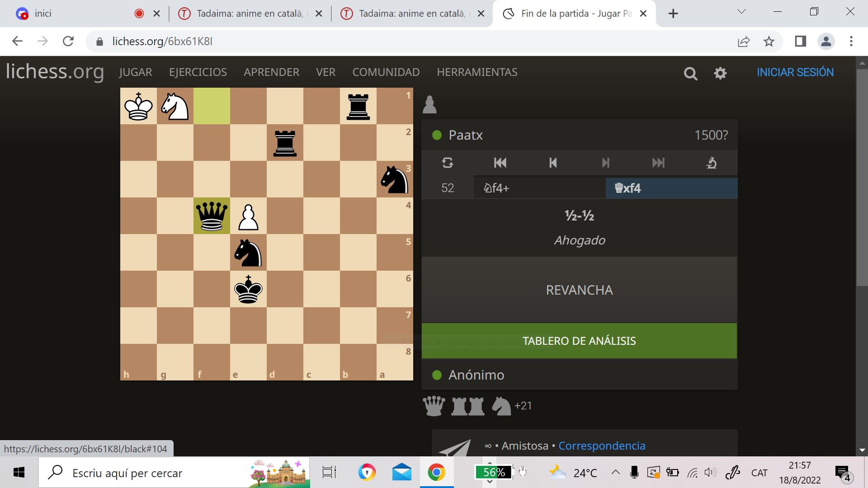The width and height of the screenshot is (868, 488).
Task: Click the CAT language indicator
Action: click(x=759, y=473)
